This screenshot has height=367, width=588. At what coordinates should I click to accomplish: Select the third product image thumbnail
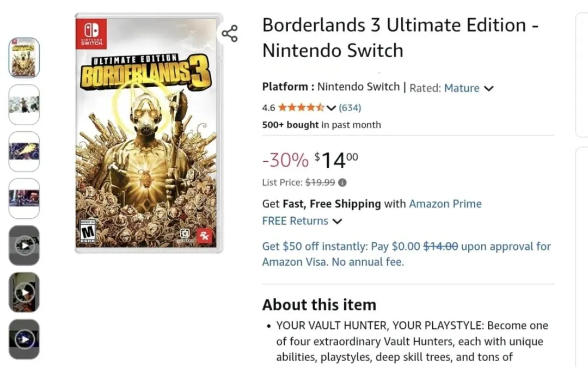point(24,151)
